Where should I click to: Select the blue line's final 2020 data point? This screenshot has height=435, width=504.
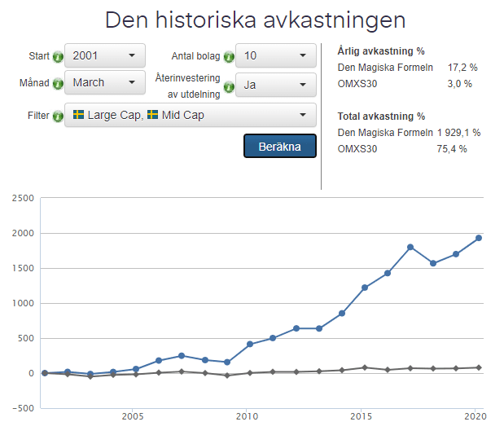tap(479, 238)
